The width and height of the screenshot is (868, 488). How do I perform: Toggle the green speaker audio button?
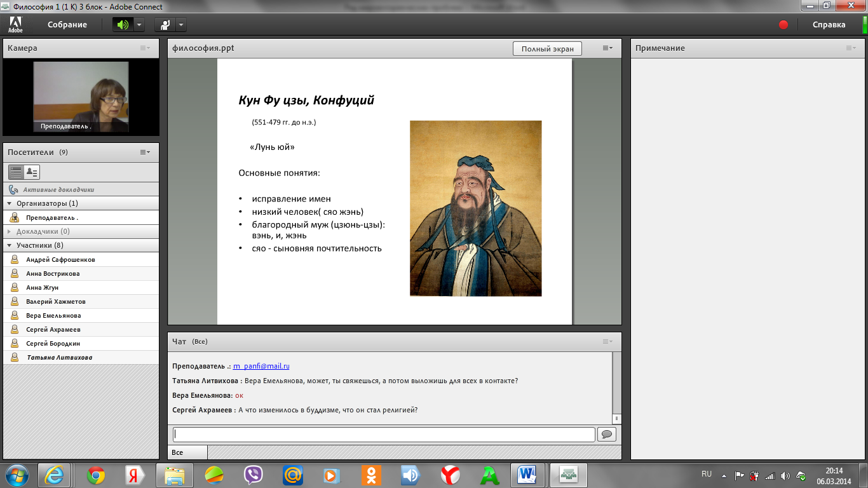[123, 25]
